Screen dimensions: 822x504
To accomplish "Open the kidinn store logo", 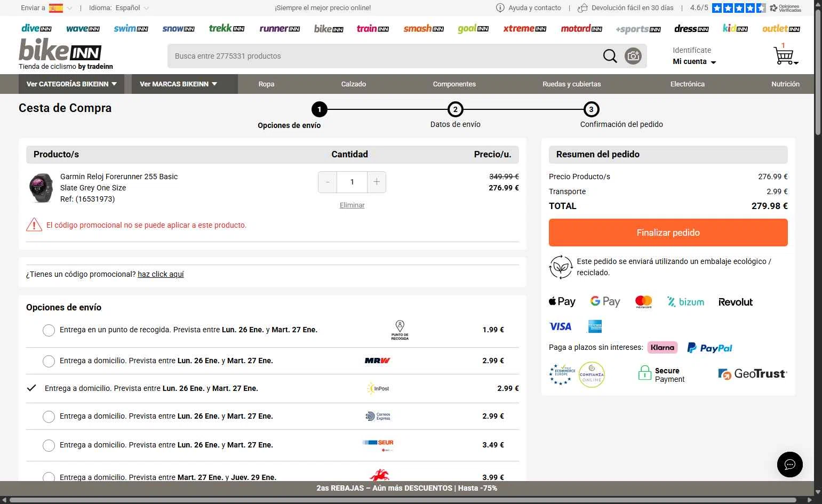I will coord(735,29).
